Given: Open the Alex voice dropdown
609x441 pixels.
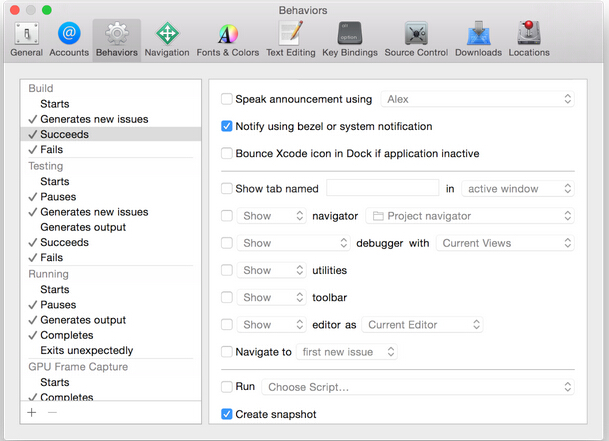Looking at the screenshot, I should click(x=477, y=100).
